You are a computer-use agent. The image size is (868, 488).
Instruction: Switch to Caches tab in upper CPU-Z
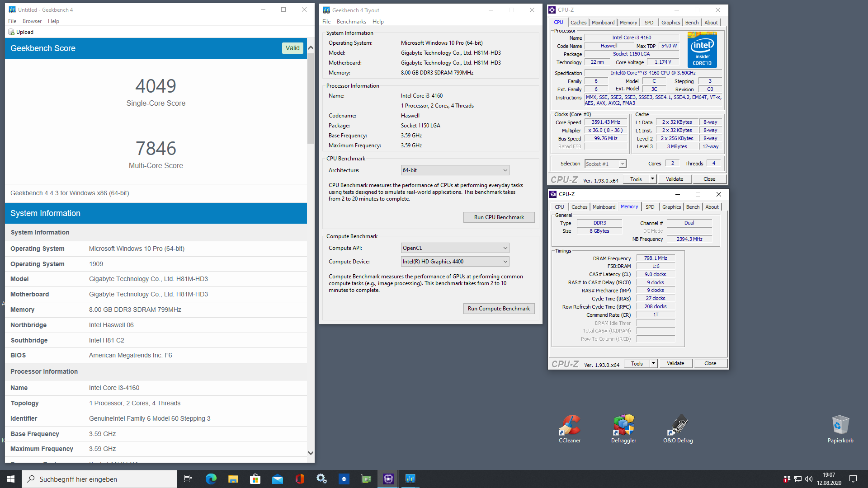[x=578, y=23]
